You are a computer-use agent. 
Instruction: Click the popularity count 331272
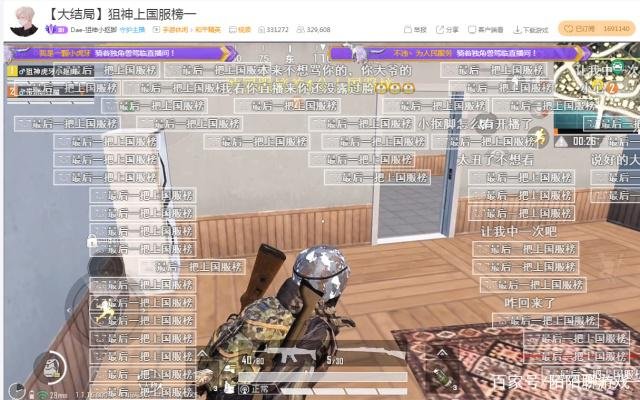pos(273,30)
